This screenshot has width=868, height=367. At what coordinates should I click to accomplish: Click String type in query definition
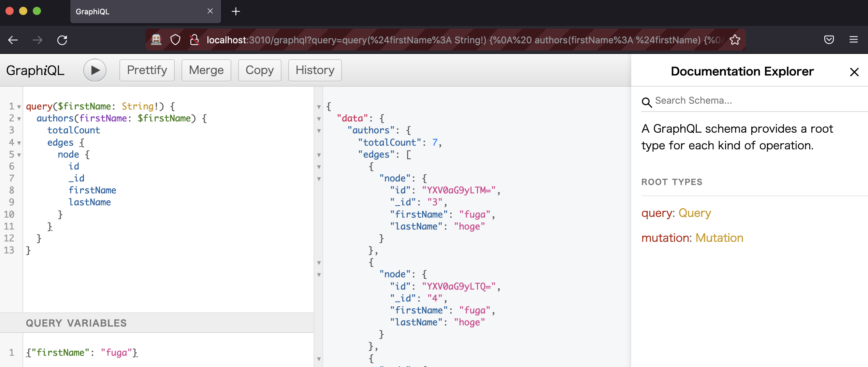[x=138, y=106]
